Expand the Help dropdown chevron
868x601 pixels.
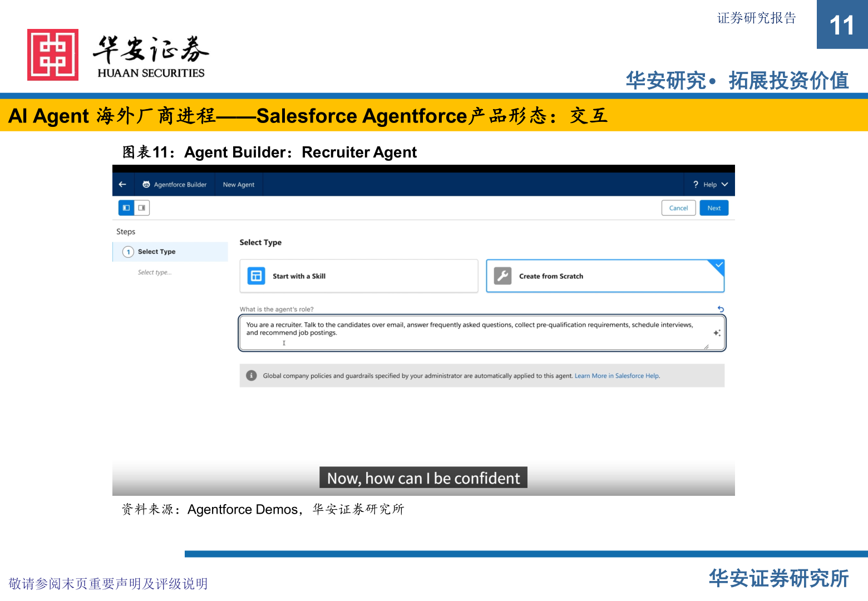(x=724, y=184)
